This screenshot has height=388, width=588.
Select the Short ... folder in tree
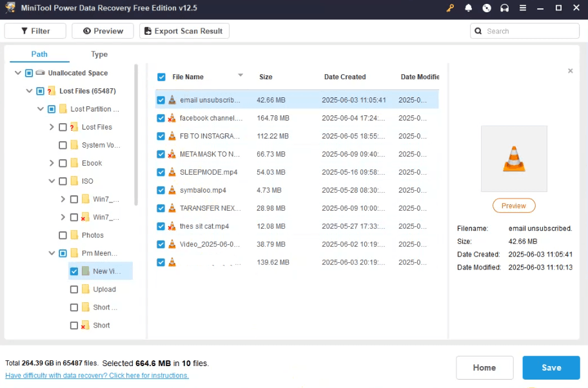[x=105, y=307]
